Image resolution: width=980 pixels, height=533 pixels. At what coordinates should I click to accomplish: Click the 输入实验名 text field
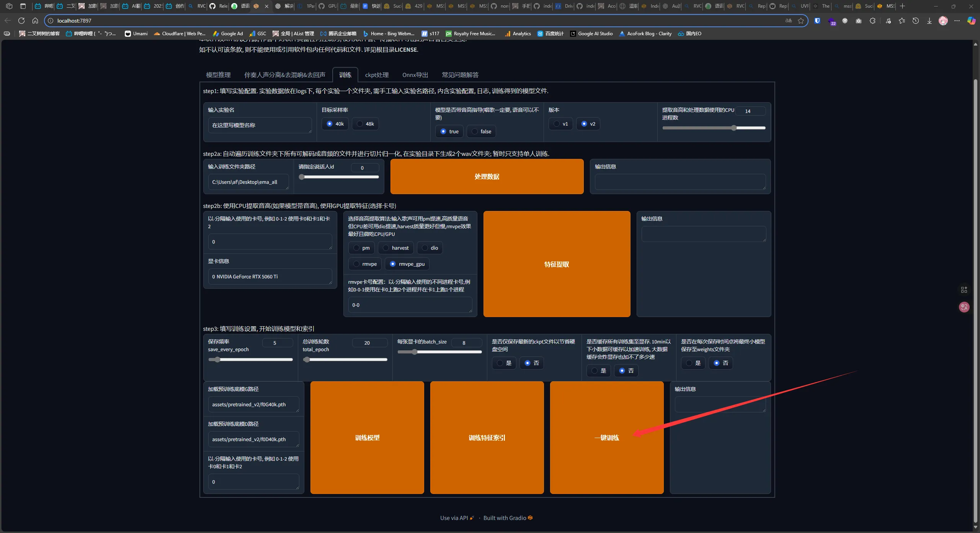260,125
